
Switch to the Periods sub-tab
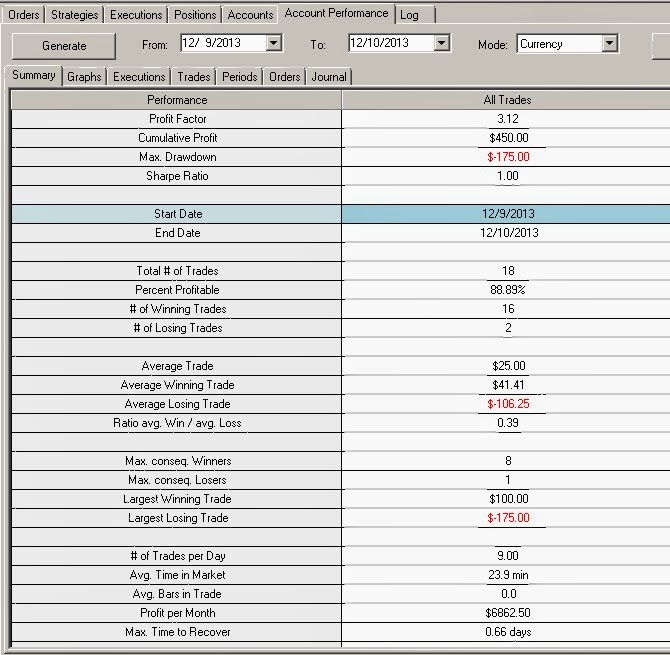tap(240, 77)
